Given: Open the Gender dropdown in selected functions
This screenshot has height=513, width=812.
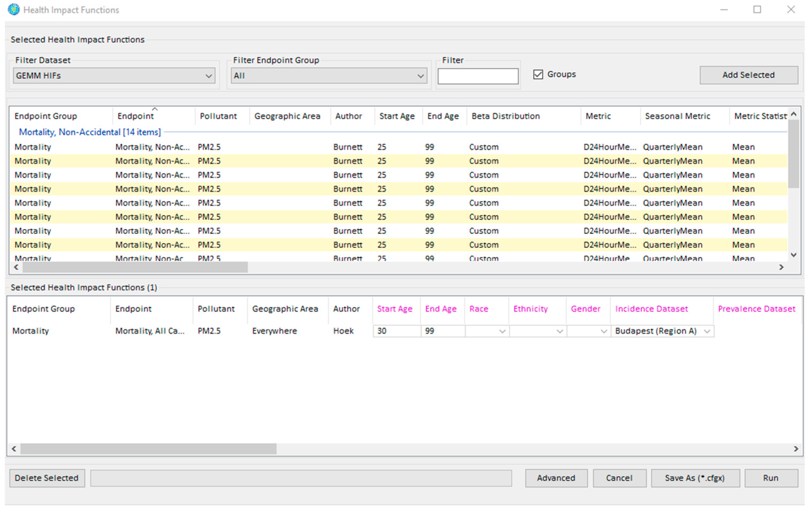Looking at the screenshot, I should point(589,331).
